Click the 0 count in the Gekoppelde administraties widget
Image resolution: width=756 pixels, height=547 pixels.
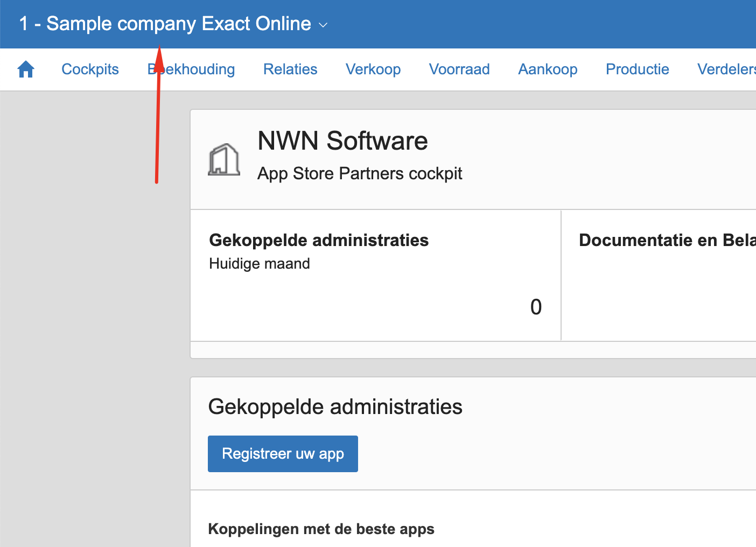click(536, 307)
